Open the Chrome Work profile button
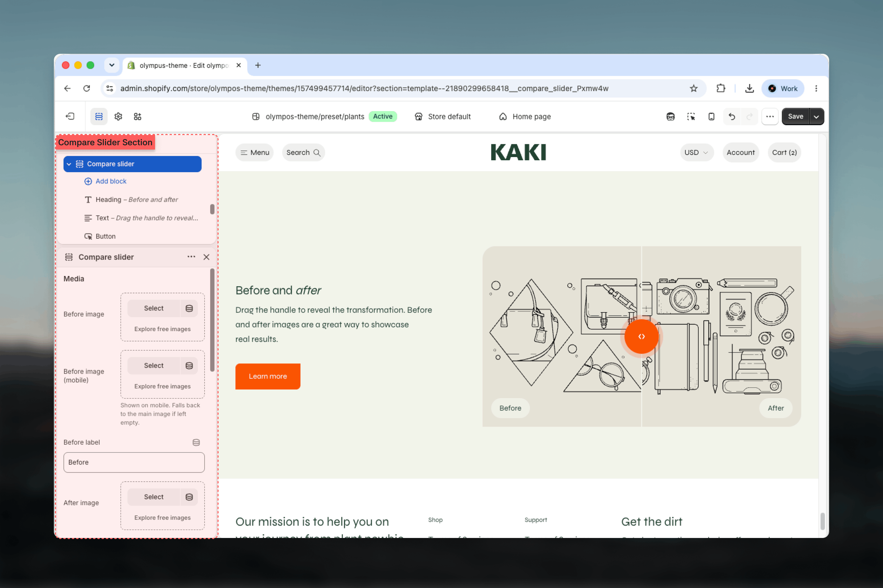The width and height of the screenshot is (883, 588). click(x=782, y=88)
